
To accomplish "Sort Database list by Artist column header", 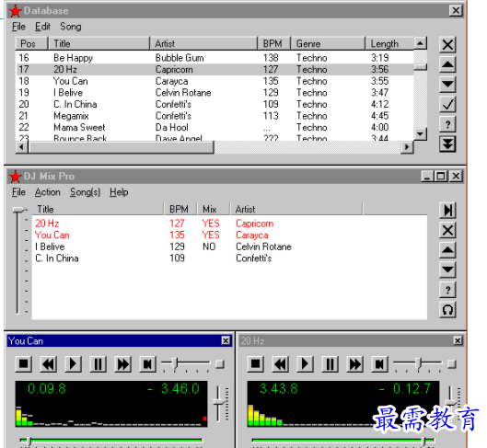I will [x=203, y=44].
